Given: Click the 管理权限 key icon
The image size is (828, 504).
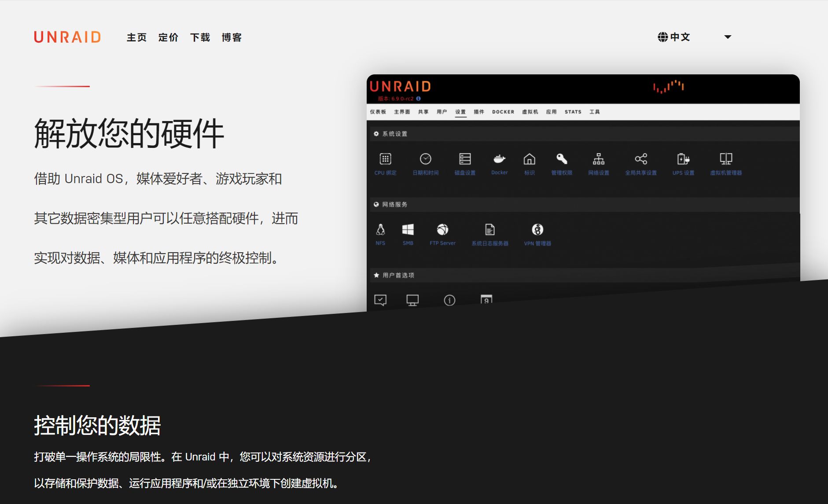Looking at the screenshot, I should tap(562, 159).
